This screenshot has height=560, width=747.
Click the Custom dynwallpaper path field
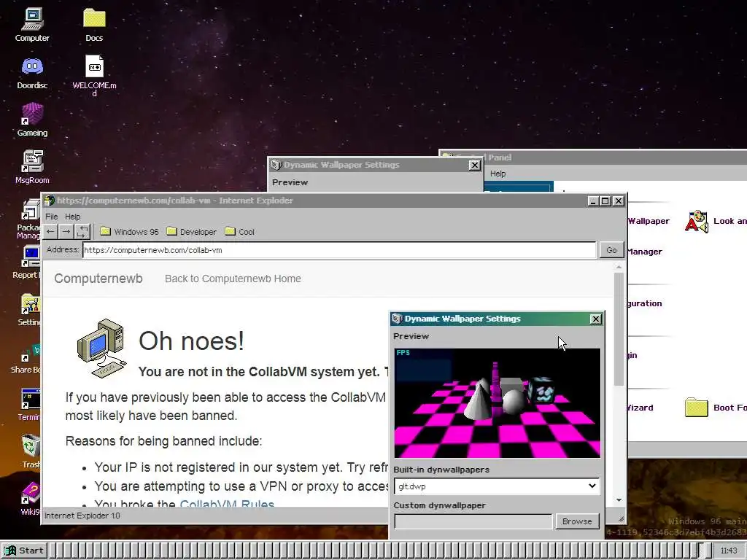click(x=473, y=521)
